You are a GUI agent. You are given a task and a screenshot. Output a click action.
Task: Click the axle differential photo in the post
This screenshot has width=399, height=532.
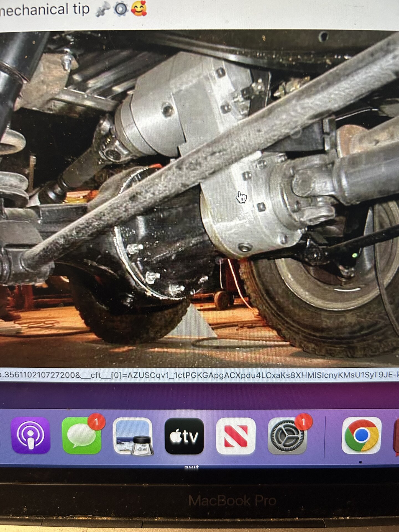pos(199,199)
